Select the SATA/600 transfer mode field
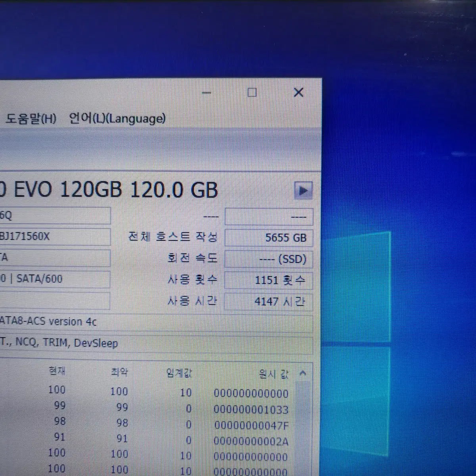476x476 pixels. click(x=55, y=279)
